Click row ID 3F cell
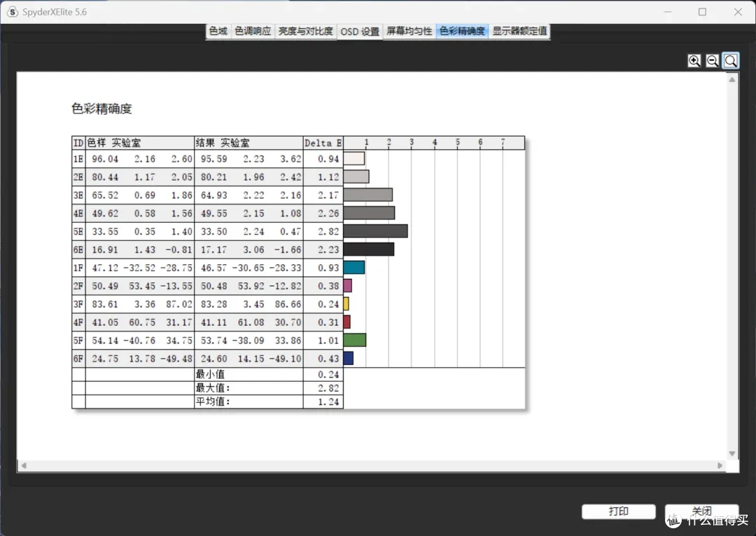 (x=78, y=304)
